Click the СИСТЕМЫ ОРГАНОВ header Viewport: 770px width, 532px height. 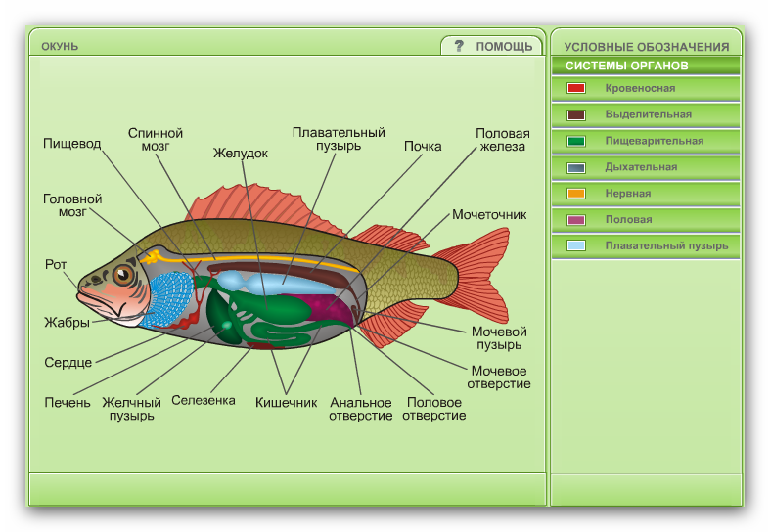pos(646,66)
